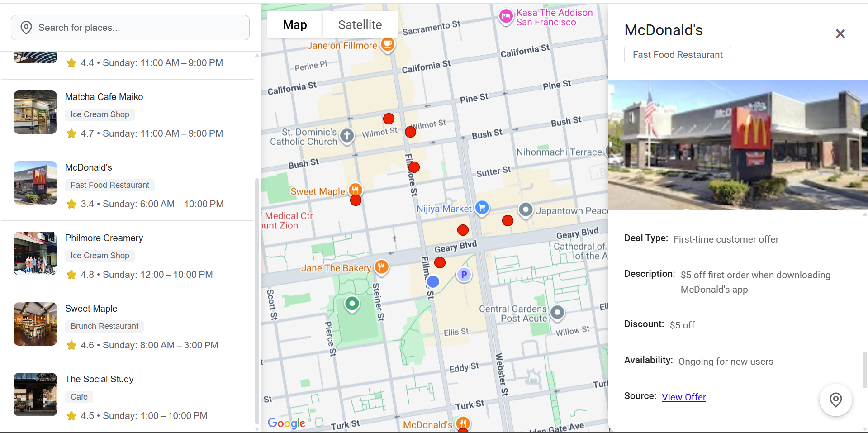Click Ice Cream Shop tag under Philmore Creamery
Viewport: 868px width, 433px height.
100,256
